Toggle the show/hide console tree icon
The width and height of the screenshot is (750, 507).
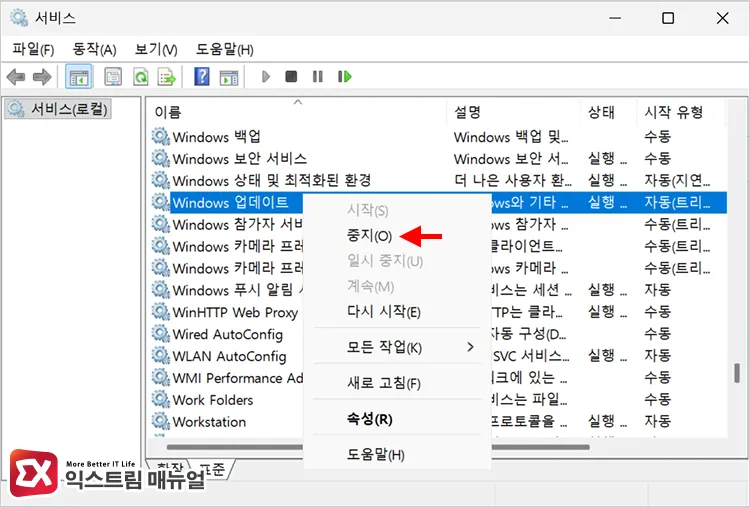pos(79,77)
